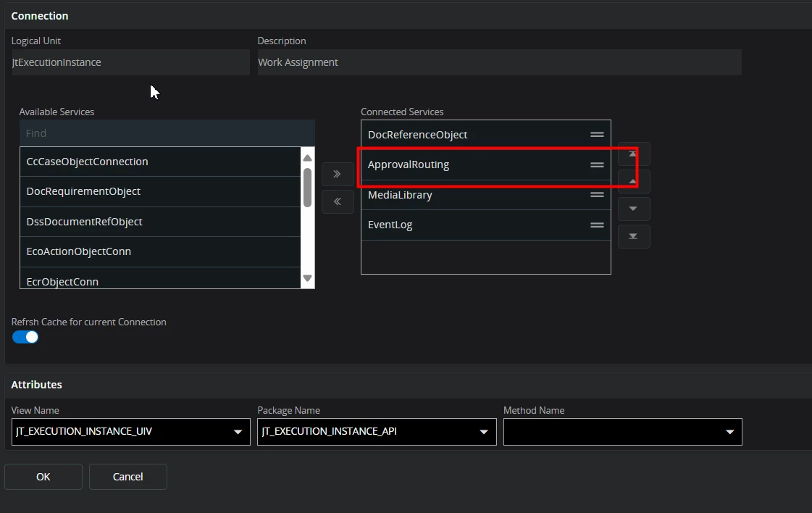Image resolution: width=812 pixels, height=513 pixels.
Task: Click the Cancel button
Action: point(128,477)
